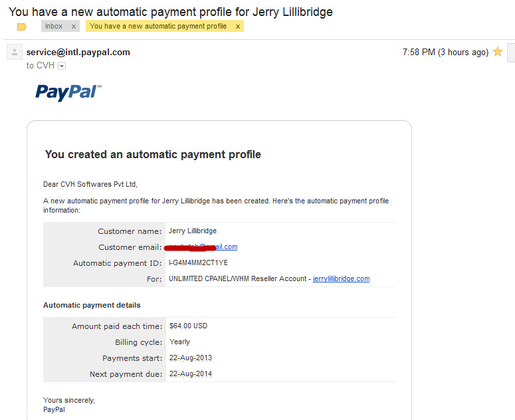
Task: Click the $64.00 USD amount
Action: pos(188,326)
